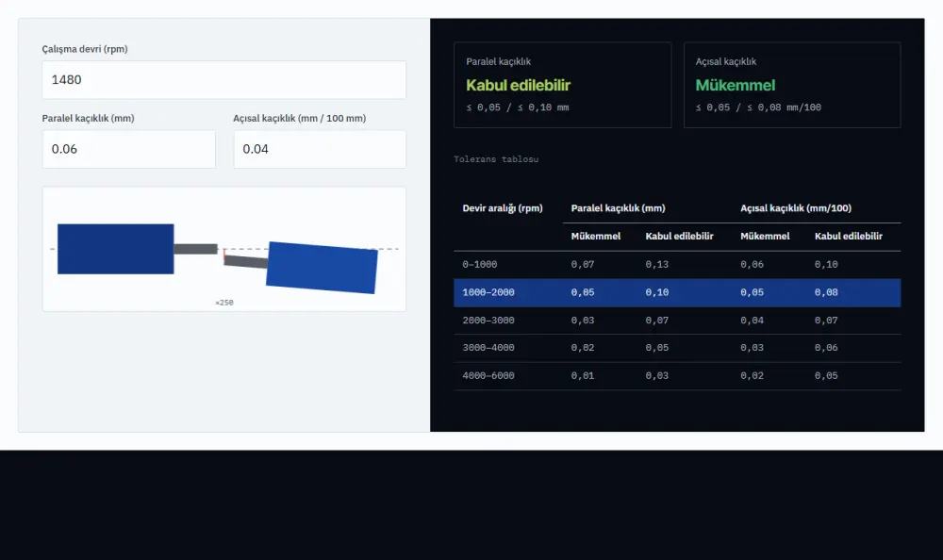943x560 pixels.
Task: Click the 0,03 cell in the 4000–6000 row
Action: (x=656, y=375)
